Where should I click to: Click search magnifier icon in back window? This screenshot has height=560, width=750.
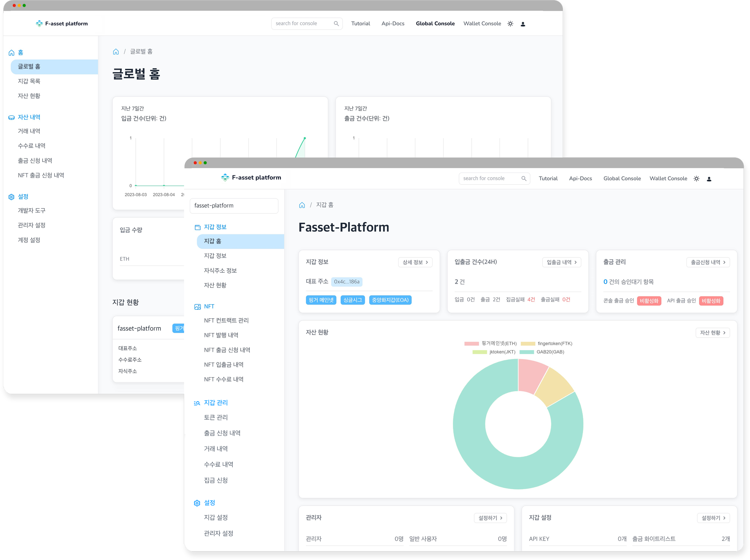coord(336,24)
